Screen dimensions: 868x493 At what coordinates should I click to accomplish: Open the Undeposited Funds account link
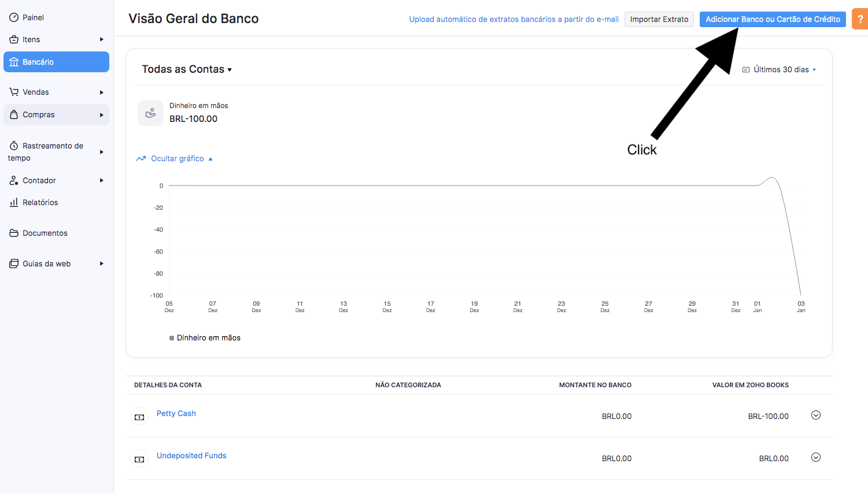point(191,455)
